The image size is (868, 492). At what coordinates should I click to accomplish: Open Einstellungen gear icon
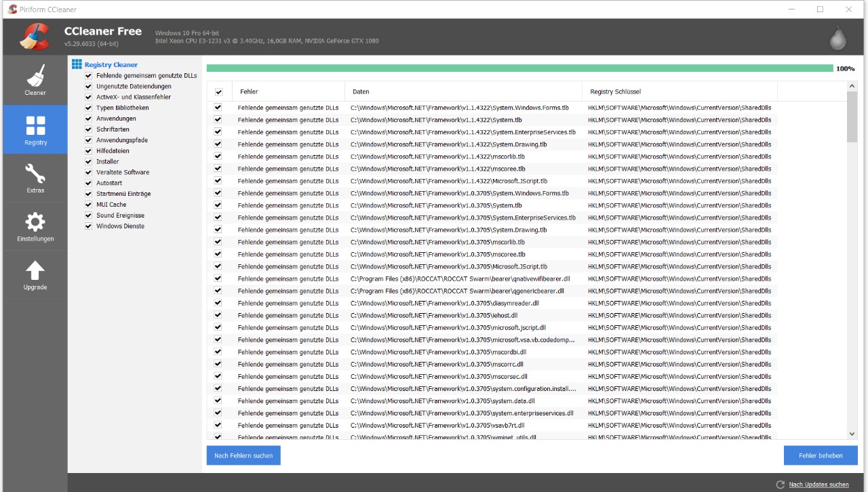click(x=35, y=222)
